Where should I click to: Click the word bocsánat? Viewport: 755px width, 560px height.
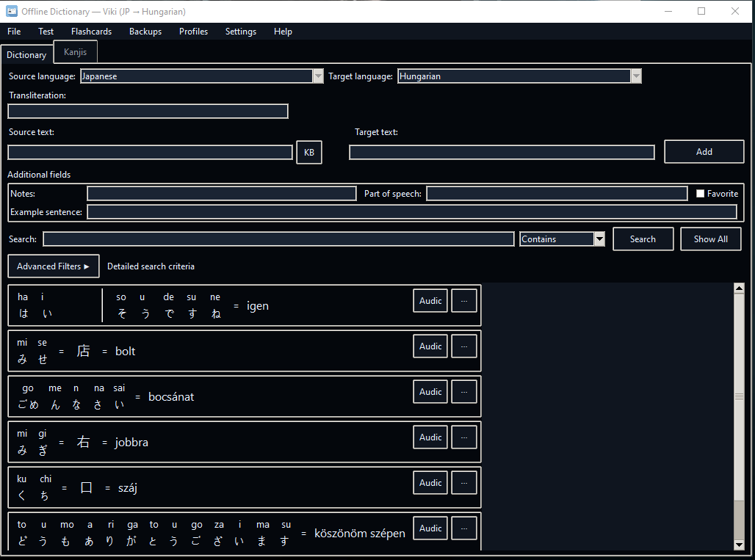[x=171, y=397]
